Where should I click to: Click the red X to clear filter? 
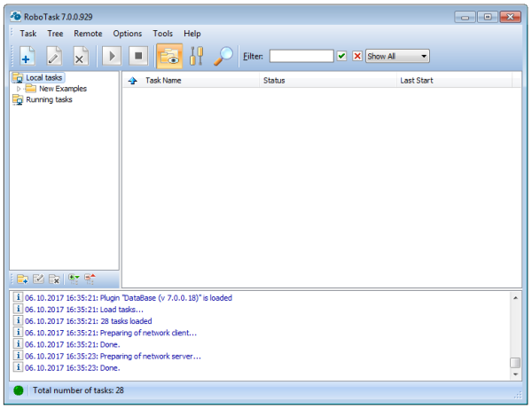(x=356, y=56)
